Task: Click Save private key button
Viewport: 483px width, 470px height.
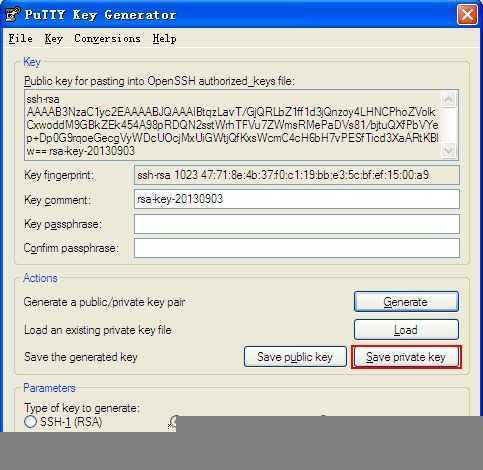Action: 406,357
